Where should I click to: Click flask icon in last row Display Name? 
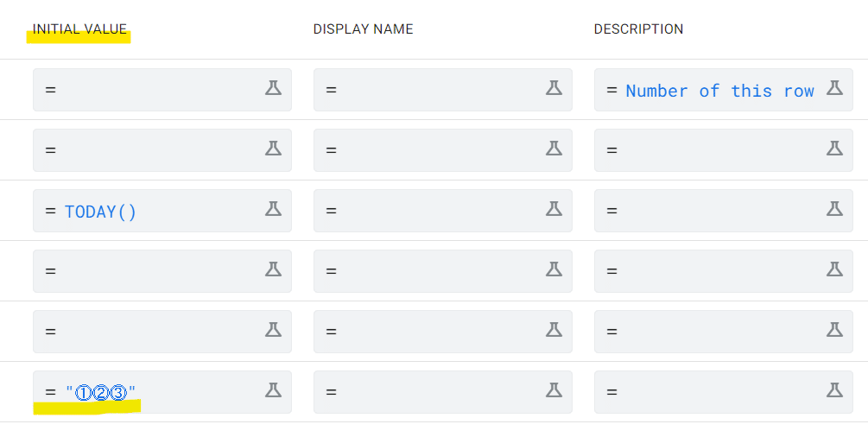tap(554, 390)
